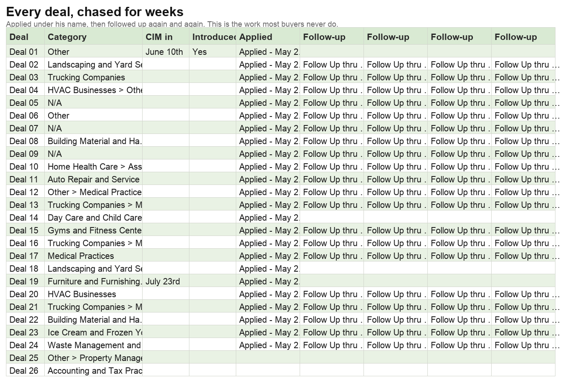Select the CIM in column header

[x=166, y=37]
